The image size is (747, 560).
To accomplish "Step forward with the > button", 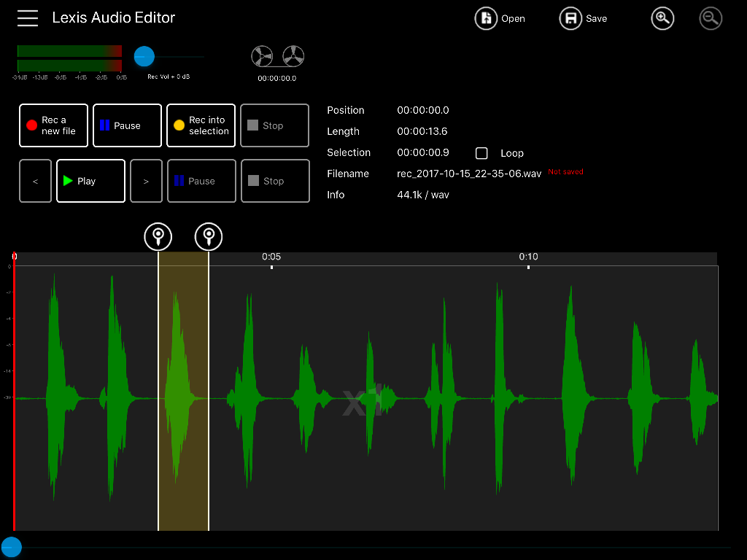I will 146,181.
